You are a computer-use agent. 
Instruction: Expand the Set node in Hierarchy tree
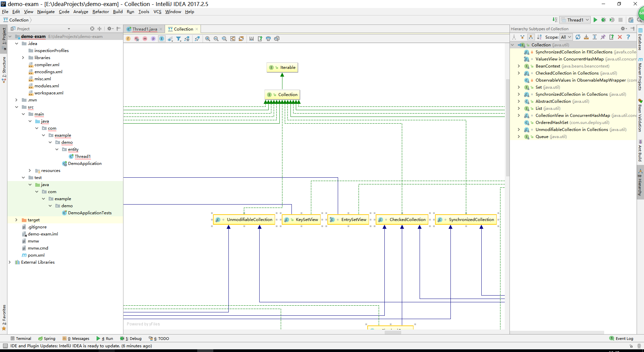pos(519,87)
